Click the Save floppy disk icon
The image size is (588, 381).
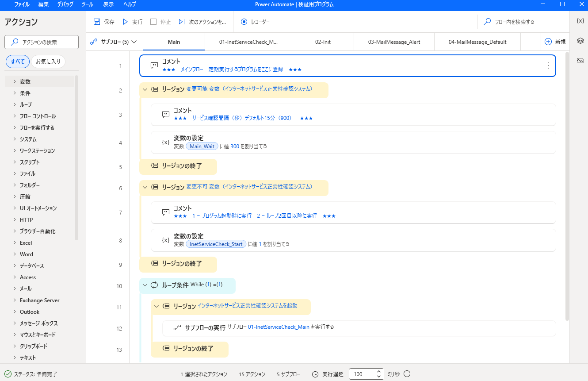pyautogui.click(x=97, y=22)
